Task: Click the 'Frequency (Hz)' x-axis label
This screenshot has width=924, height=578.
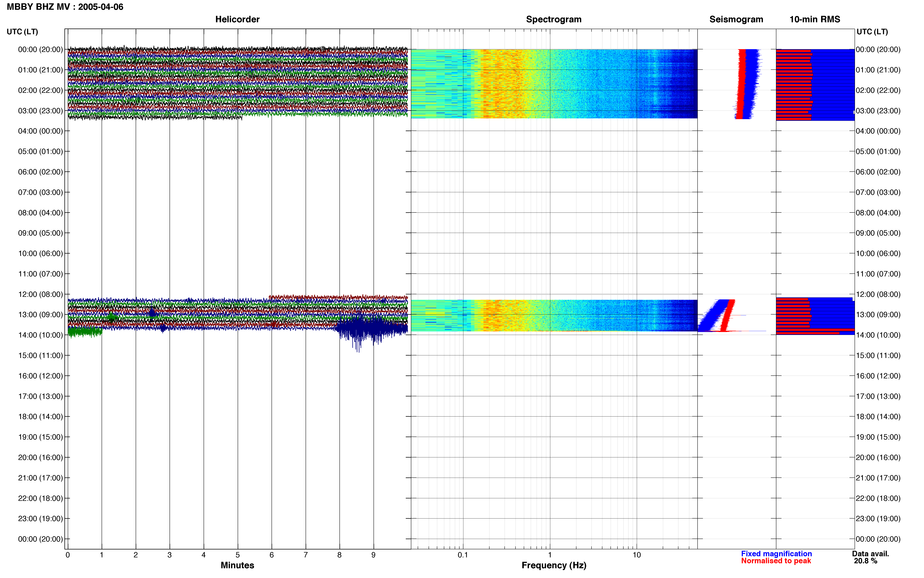Action: [554, 565]
